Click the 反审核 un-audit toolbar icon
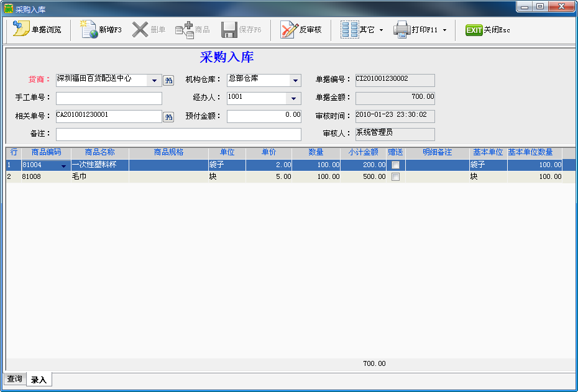 point(290,30)
